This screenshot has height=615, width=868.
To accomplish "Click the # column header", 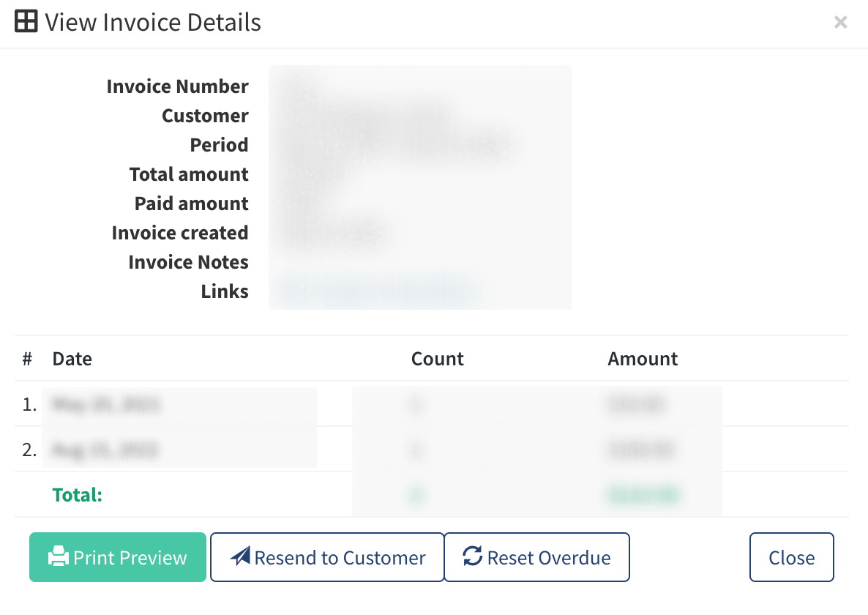I will pos(27,359).
